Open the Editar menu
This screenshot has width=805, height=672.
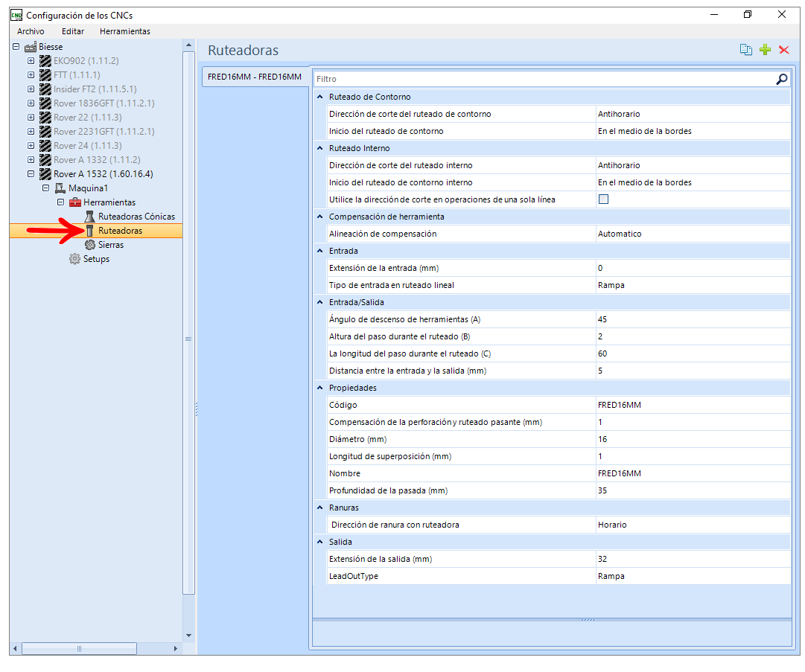tap(73, 31)
